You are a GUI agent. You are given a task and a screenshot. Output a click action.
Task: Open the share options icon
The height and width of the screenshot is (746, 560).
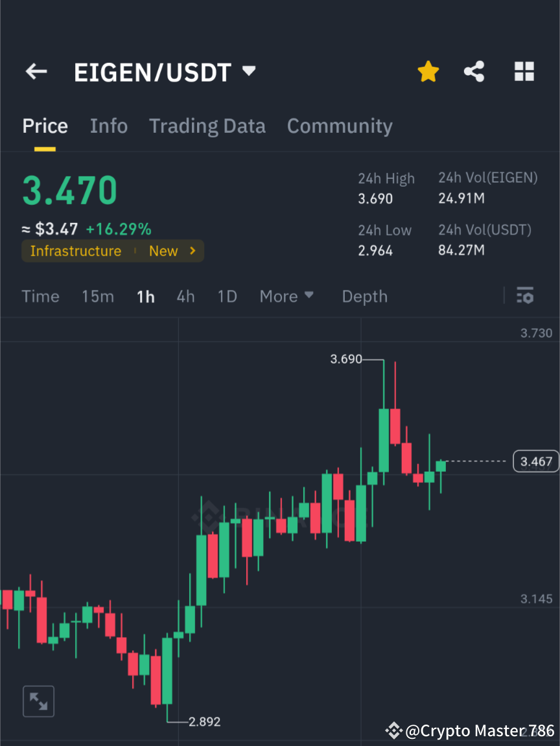coord(474,71)
